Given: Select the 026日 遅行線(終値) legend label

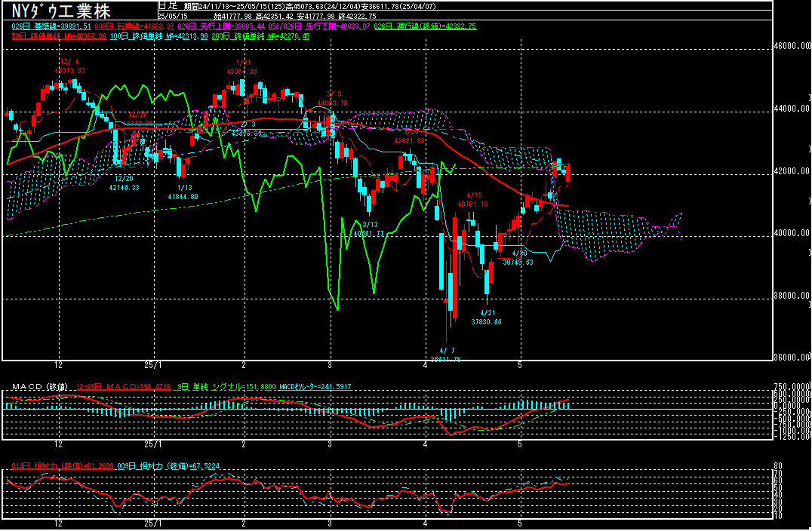Looking at the screenshot, I should coord(425,26).
